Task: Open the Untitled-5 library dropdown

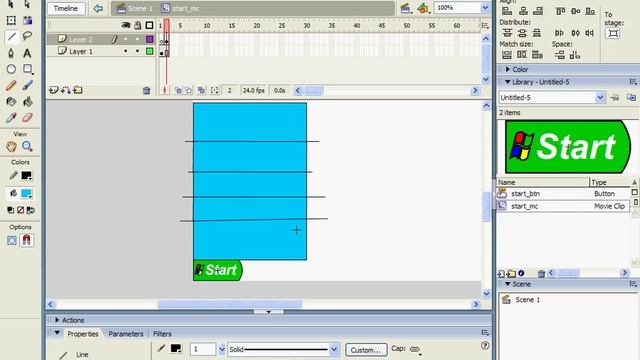Action: click(x=600, y=98)
